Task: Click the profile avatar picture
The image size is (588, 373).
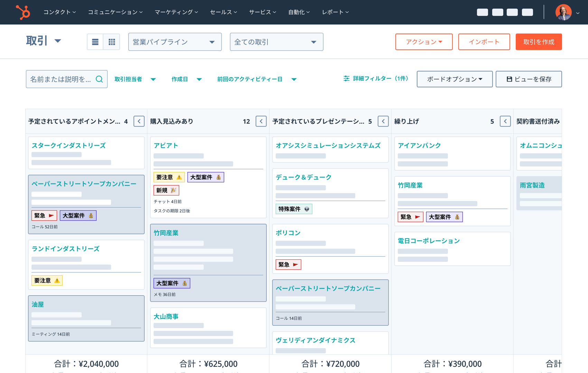Action: tap(563, 12)
